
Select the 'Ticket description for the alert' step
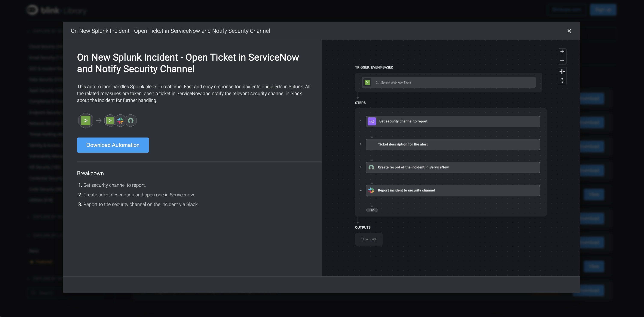[453, 144]
